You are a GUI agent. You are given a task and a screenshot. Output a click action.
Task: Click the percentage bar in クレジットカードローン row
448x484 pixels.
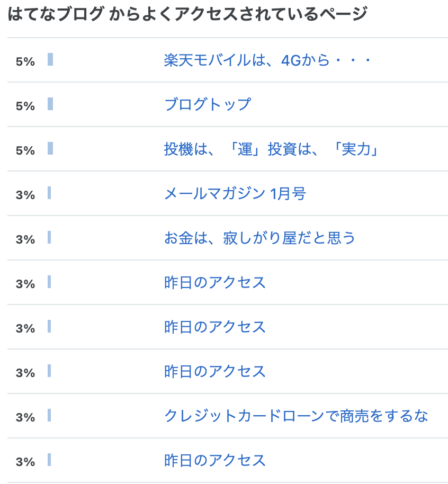tap(49, 415)
